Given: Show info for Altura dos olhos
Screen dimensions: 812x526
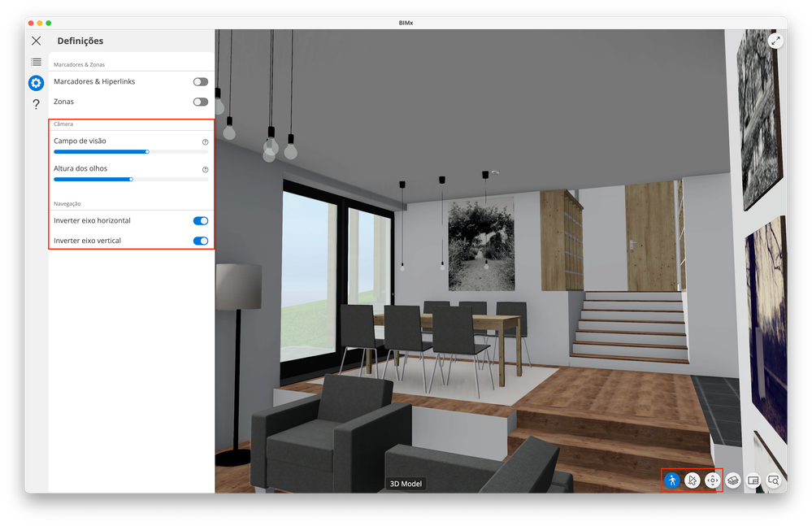Looking at the screenshot, I should 205,169.
